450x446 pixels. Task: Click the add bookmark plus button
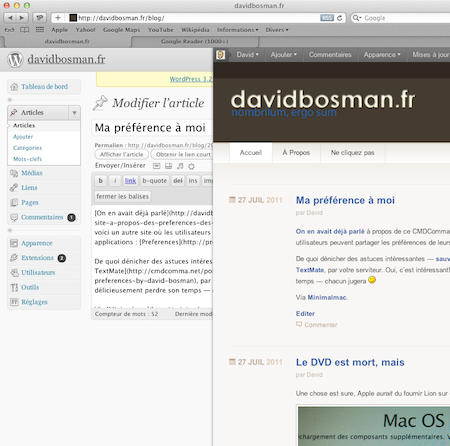(58, 18)
